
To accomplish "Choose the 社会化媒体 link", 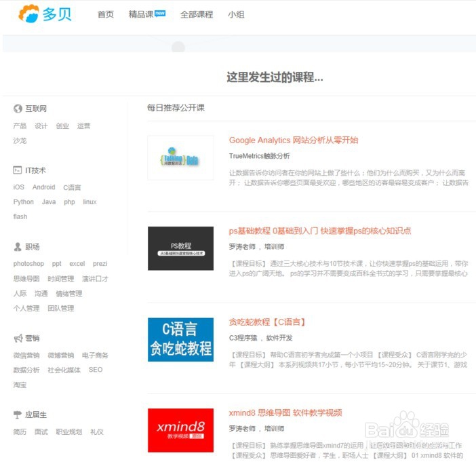I will point(64,370).
